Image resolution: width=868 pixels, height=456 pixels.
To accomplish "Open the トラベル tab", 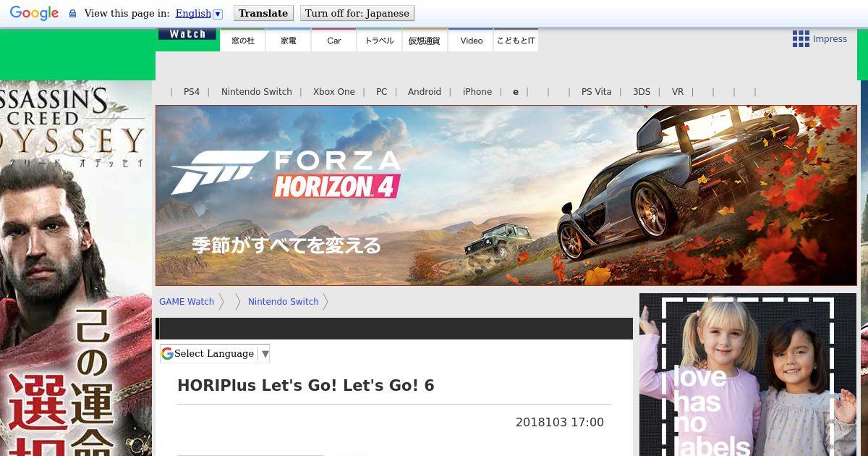I will [379, 41].
